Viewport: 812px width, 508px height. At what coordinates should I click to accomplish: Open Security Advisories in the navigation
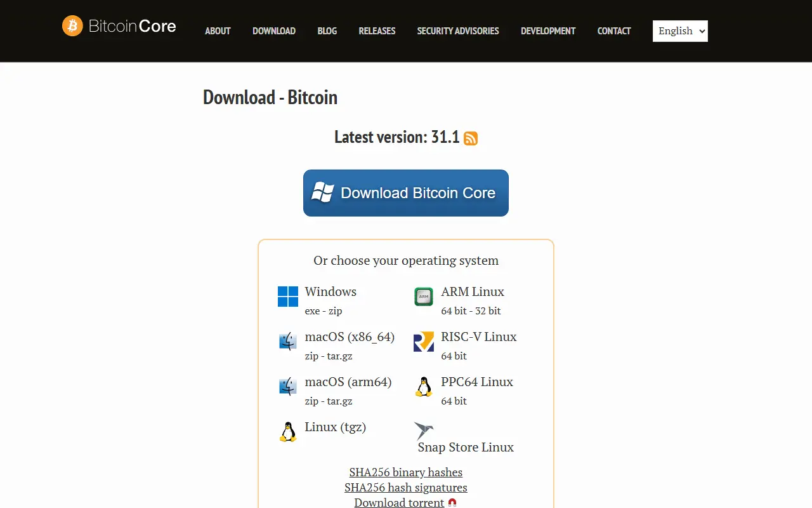pos(458,31)
